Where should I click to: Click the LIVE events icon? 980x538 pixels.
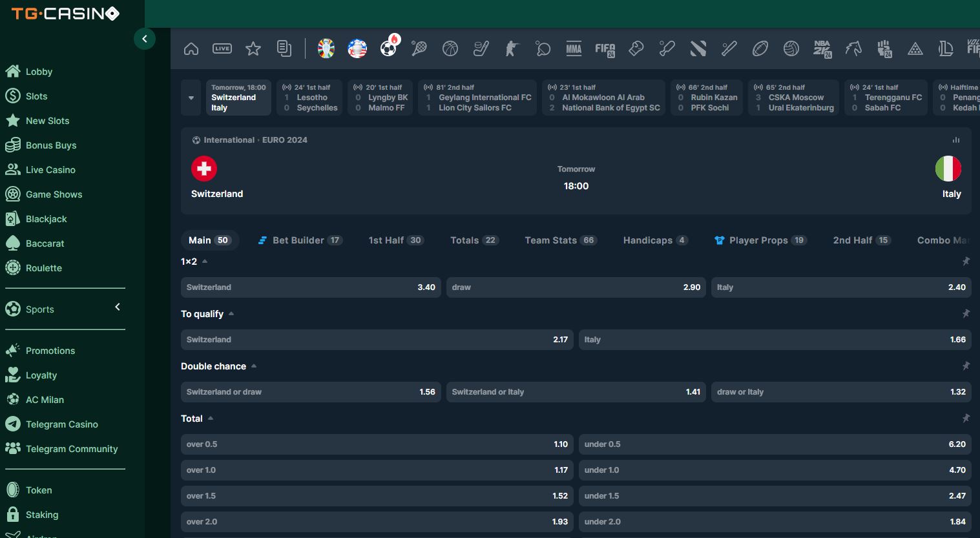point(222,48)
